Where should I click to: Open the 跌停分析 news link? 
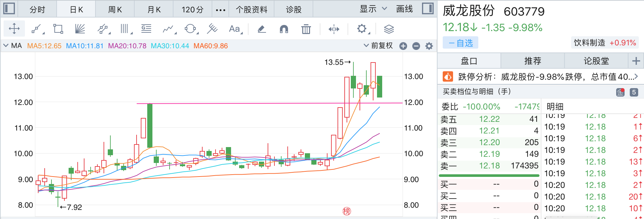point(540,77)
